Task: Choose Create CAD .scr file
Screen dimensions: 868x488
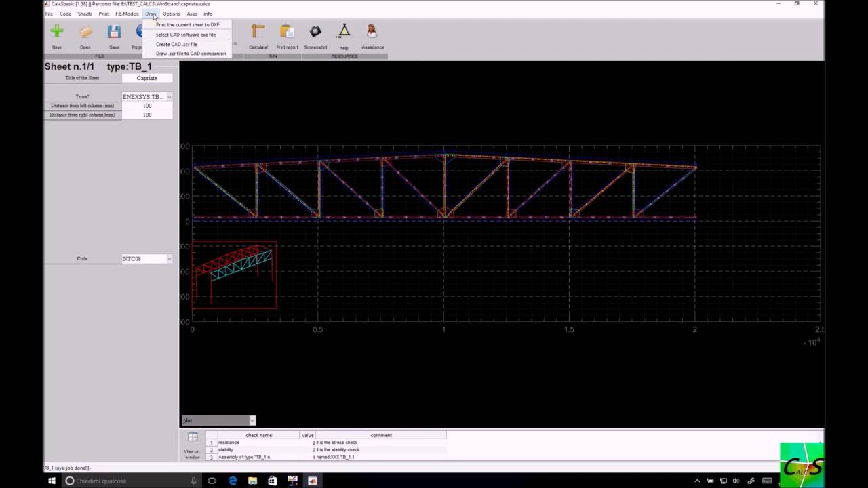Action: coord(176,44)
